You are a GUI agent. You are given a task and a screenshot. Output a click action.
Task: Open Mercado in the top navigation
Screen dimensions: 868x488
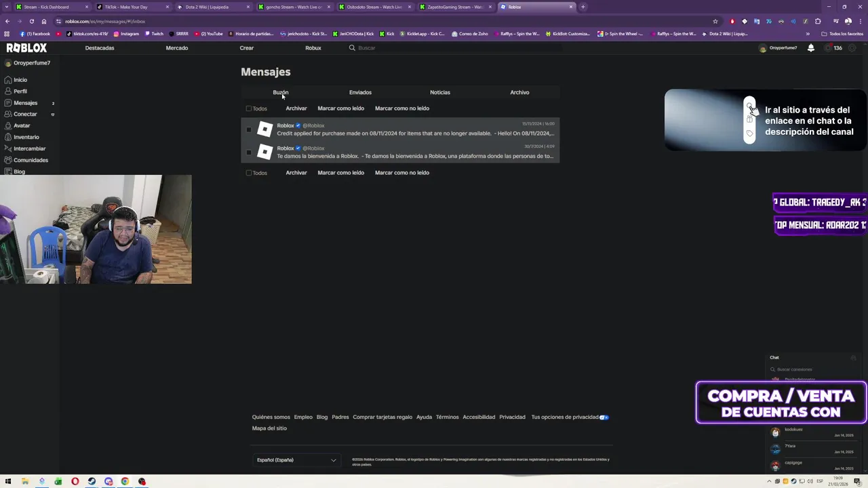coord(177,48)
